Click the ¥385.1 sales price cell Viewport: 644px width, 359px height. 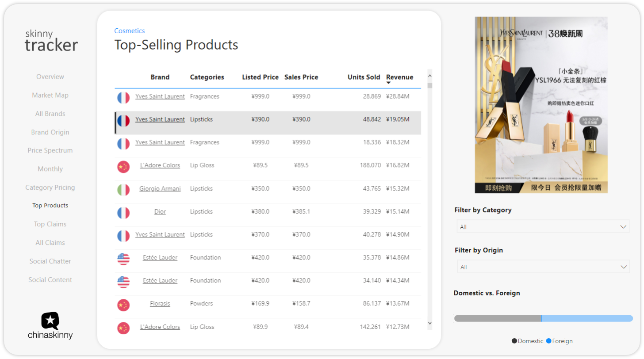click(301, 212)
